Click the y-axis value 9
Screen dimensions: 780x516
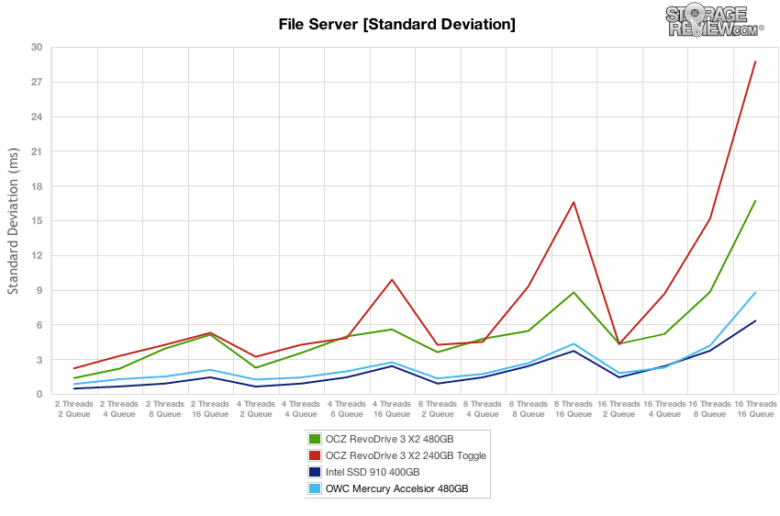click(40, 290)
